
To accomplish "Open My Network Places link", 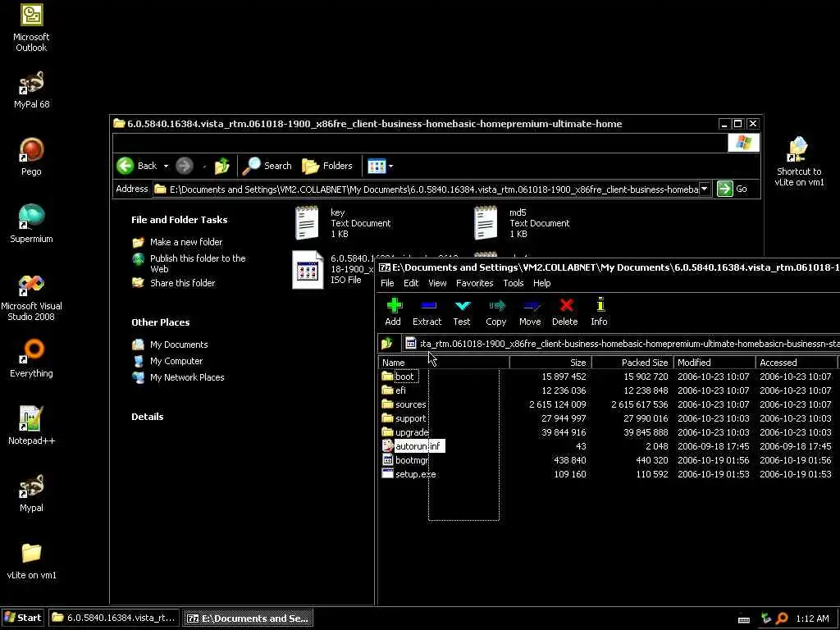I will (178, 377).
